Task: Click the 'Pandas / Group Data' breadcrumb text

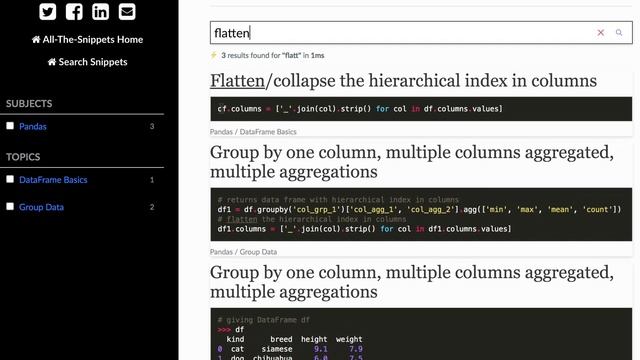Action: [x=243, y=252]
